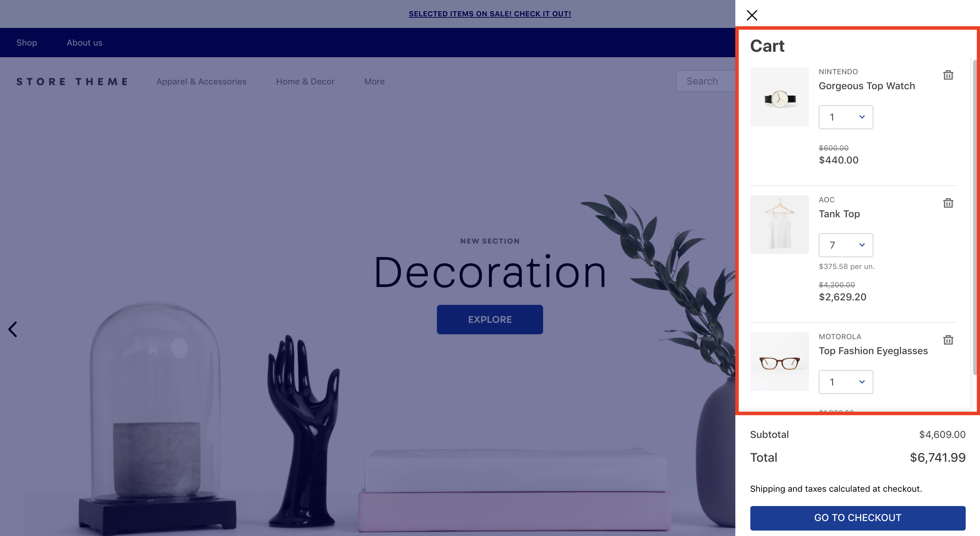The image size is (980, 536).
Task: Click the delete icon for Tank Top
Action: 948,203
